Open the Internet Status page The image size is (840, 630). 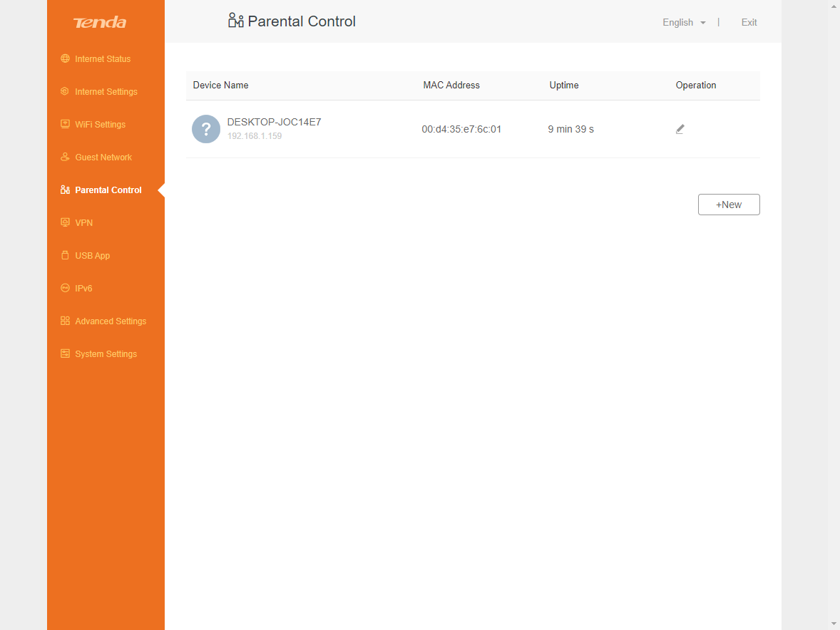[103, 59]
